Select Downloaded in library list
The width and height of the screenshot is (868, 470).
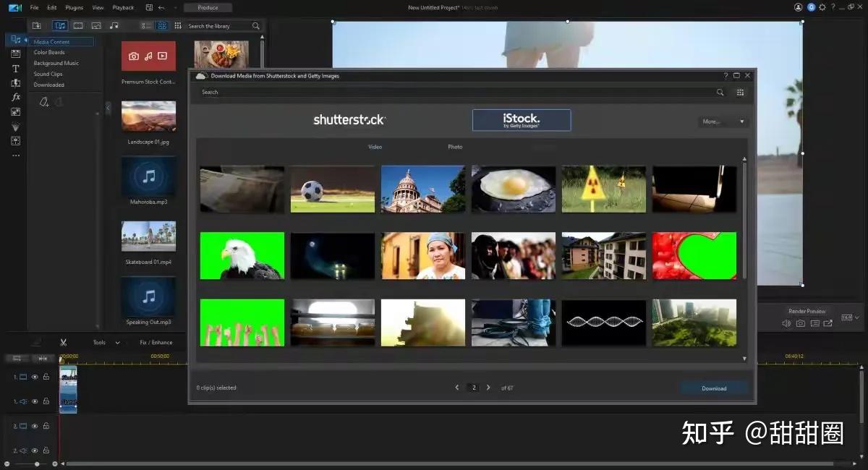pyautogui.click(x=49, y=85)
